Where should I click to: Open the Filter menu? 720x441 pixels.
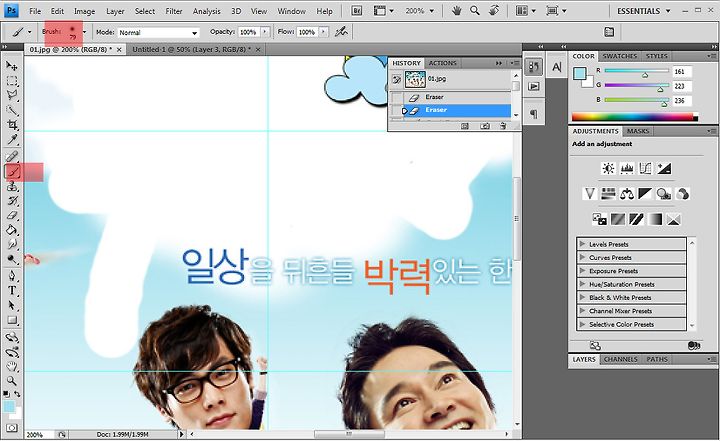click(x=174, y=11)
